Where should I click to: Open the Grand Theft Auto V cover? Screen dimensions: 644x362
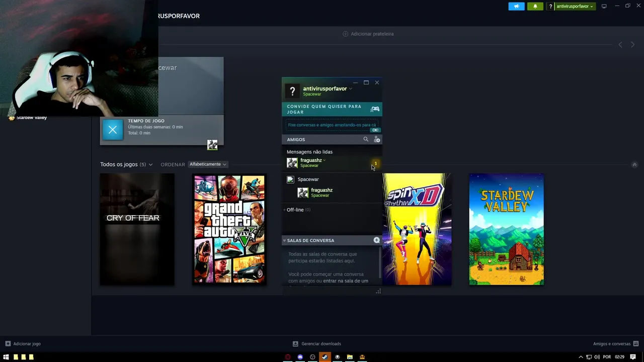[229, 229]
